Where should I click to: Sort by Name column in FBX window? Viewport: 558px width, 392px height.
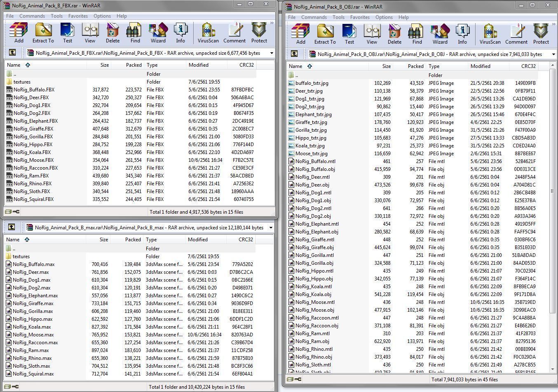tap(46, 65)
